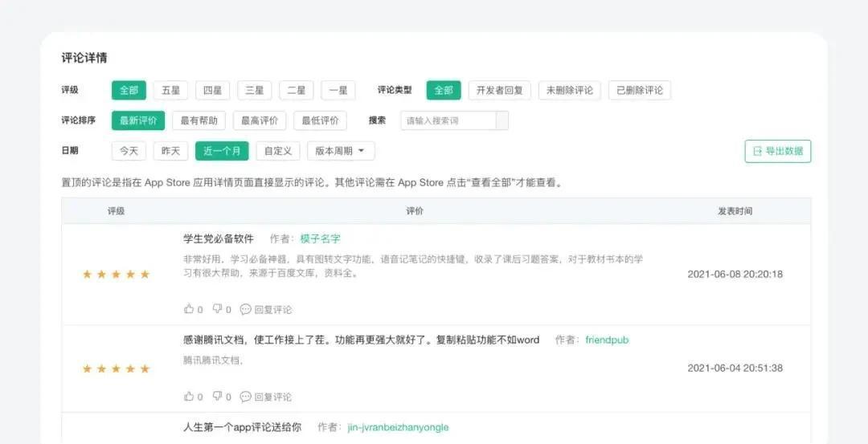Set date range to 今天
Image resolution: width=868 pixels, height=444 pixels.
pos(129,151)
